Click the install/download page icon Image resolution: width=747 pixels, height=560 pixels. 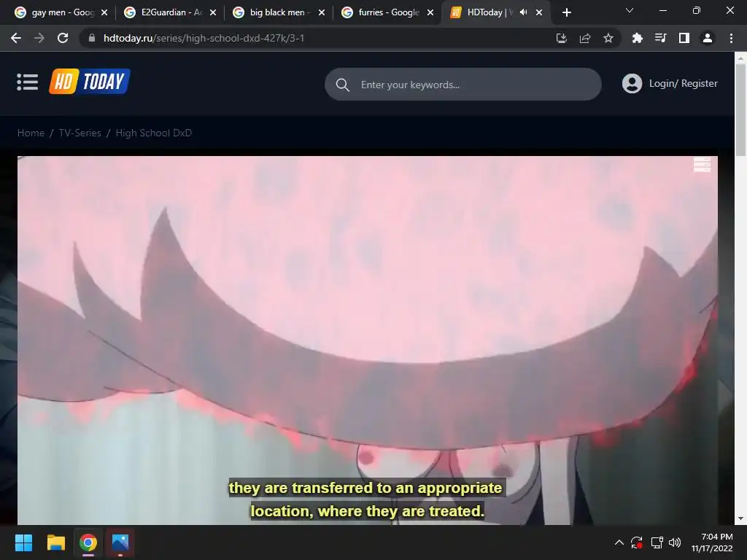pyautogui.click(x=562, y=38)
